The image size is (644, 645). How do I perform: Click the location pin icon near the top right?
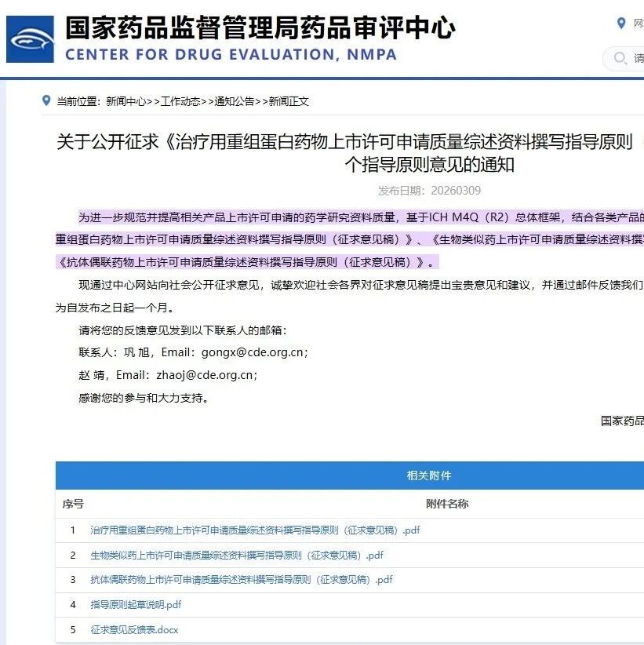point(621,23)
